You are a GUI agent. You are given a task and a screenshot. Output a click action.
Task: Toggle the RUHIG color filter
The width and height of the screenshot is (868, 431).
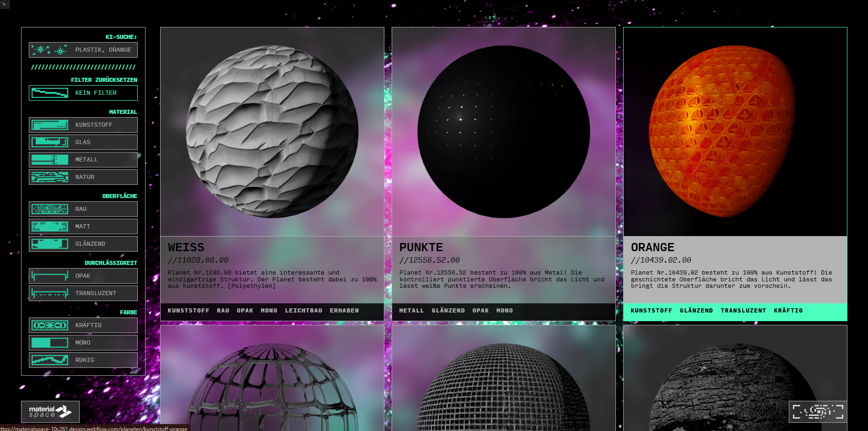point(83,360)
